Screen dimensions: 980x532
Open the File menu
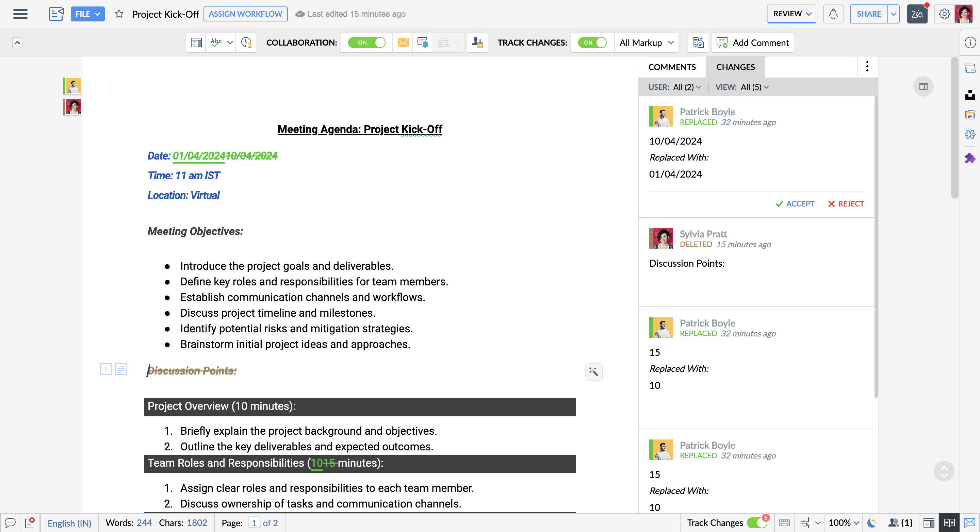(87, 14)
